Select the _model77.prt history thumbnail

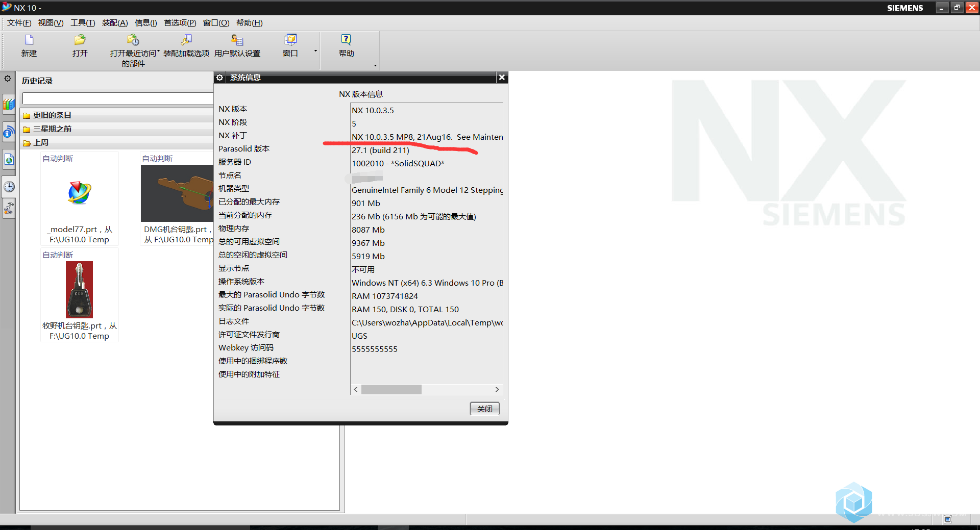tap(80, 199)
